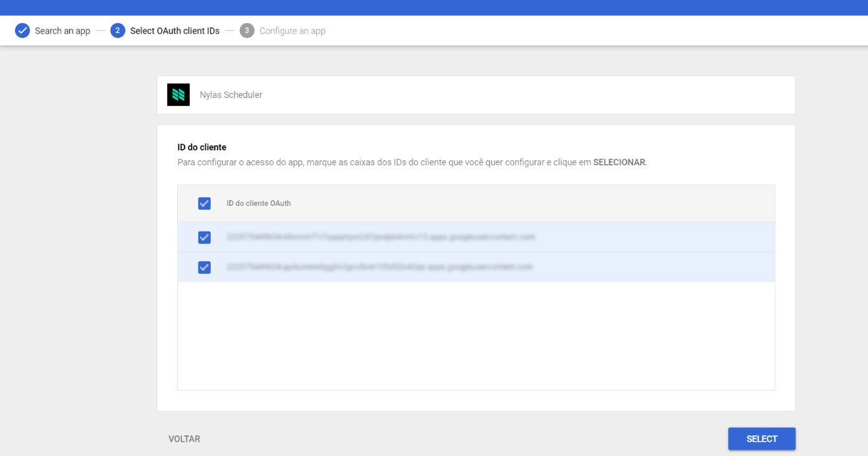Image resolution: width=868 pixels, height=456 pixels.
Task: Click the completed step 1 checkmark icon
Action: pos(22,31)
